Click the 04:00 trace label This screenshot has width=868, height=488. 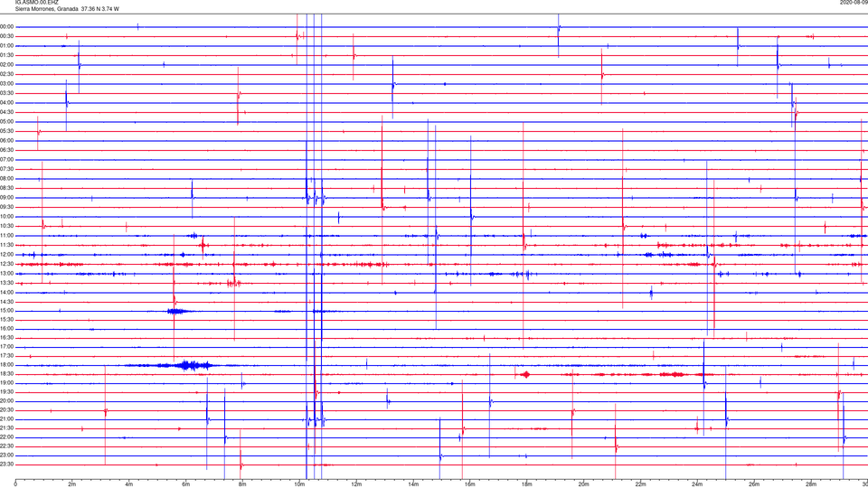[7, 102]
